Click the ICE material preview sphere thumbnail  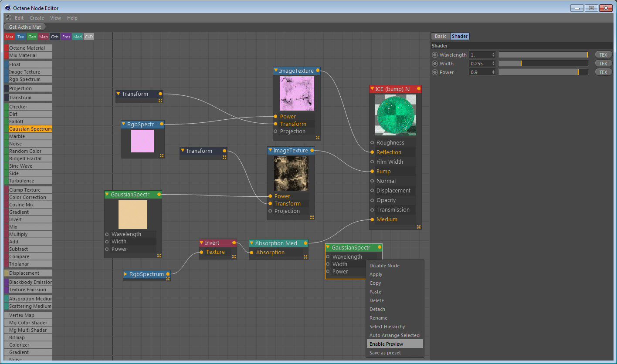(x=396, y=115)
